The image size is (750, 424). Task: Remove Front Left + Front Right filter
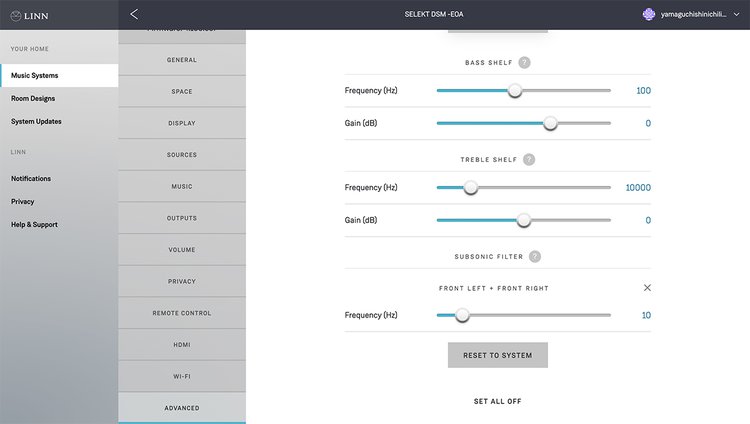click(647, 288)
